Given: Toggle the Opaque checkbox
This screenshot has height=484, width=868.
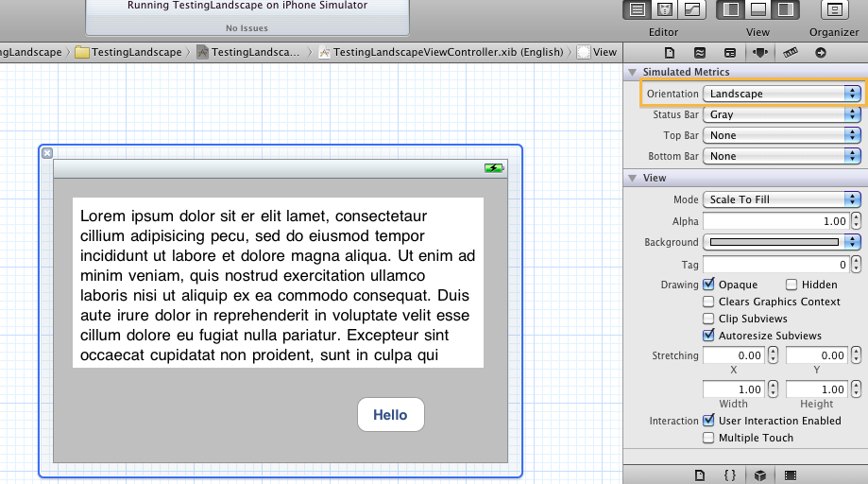Looking at the screenshot, I should pos(708,285).
